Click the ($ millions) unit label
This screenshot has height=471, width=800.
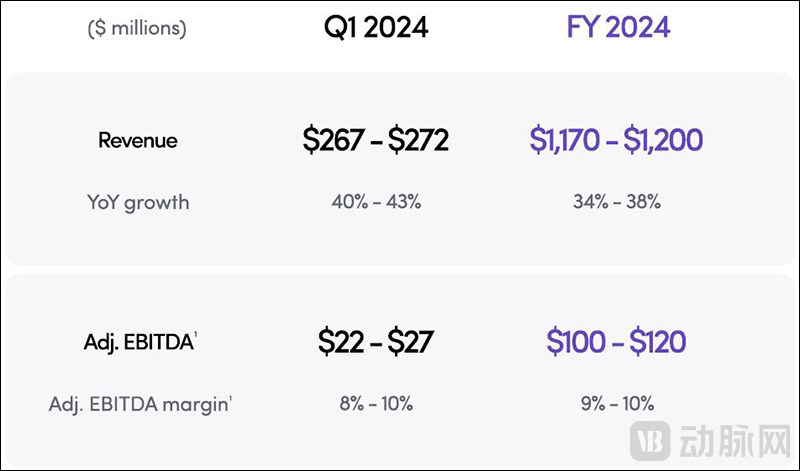[x=137, y=28]
